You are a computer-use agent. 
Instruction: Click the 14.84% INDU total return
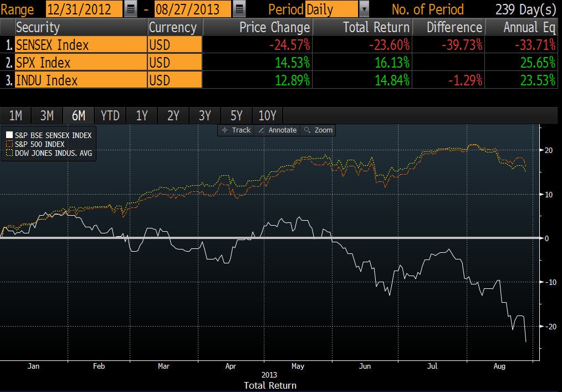pyautogui.click(x=392, y=80)
